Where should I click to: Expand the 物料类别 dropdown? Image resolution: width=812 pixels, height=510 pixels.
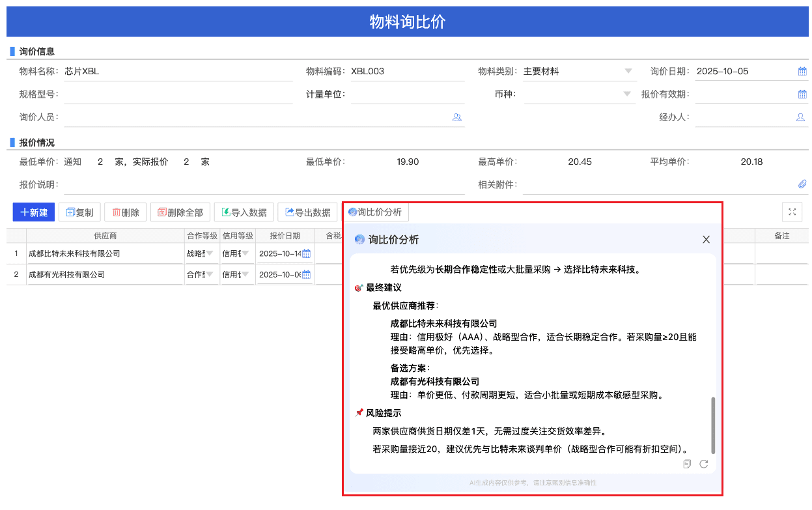(628, 71)
